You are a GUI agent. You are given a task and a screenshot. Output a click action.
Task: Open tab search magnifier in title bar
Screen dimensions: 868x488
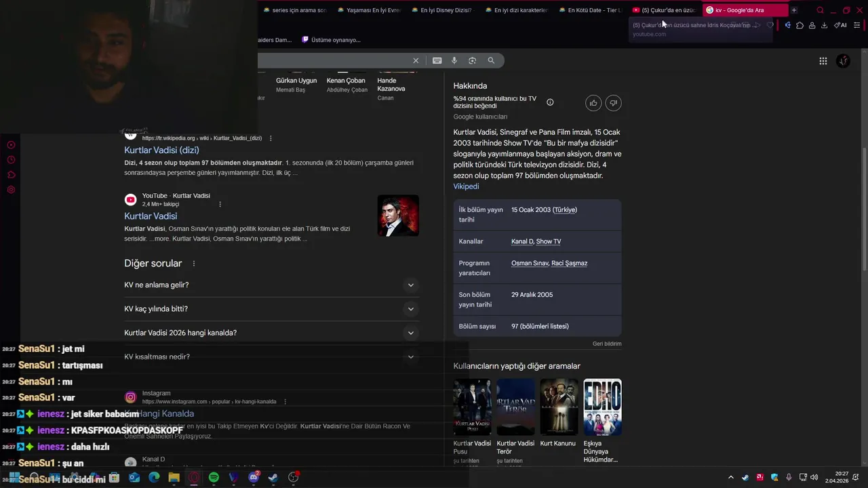click(820, 10)
